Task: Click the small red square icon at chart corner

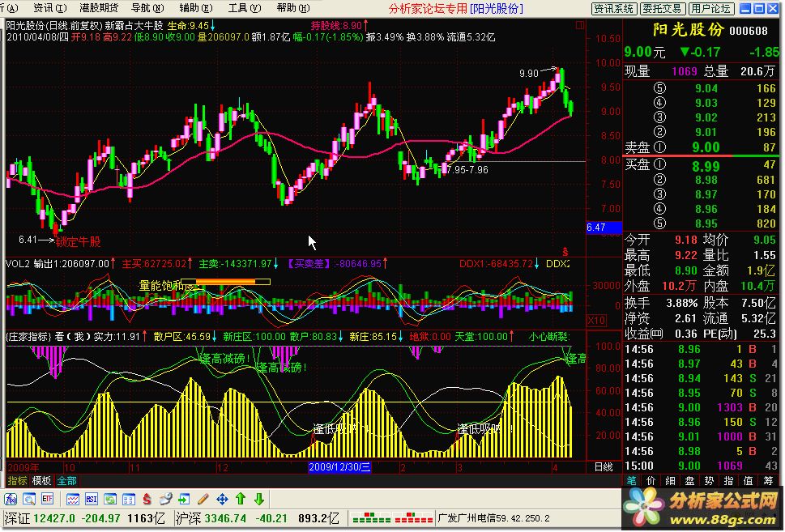Action: click(x=580, y=25)
